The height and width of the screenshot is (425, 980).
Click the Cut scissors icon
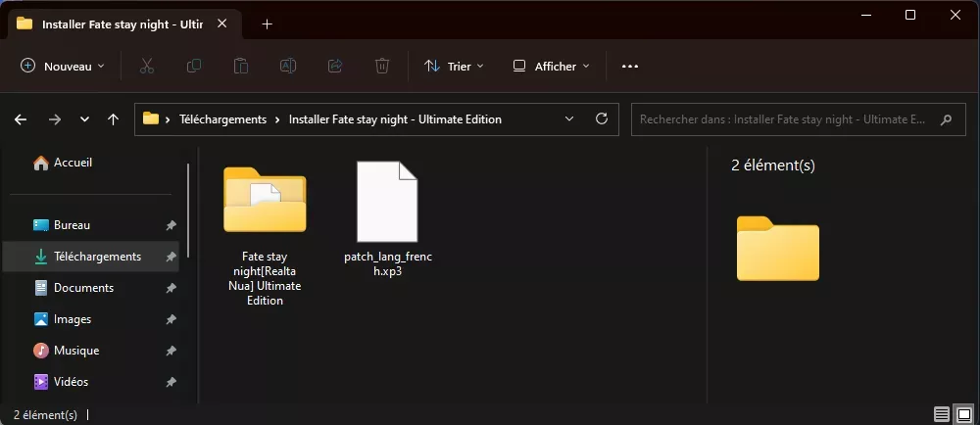tap(147, 66)
